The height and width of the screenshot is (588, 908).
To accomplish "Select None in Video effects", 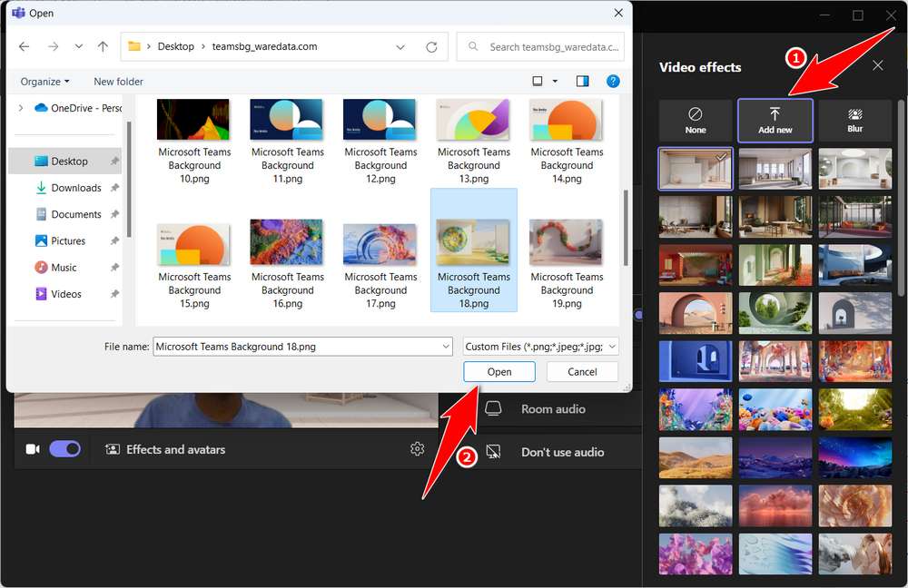I will pyautogui.click(x=696, y=121).
